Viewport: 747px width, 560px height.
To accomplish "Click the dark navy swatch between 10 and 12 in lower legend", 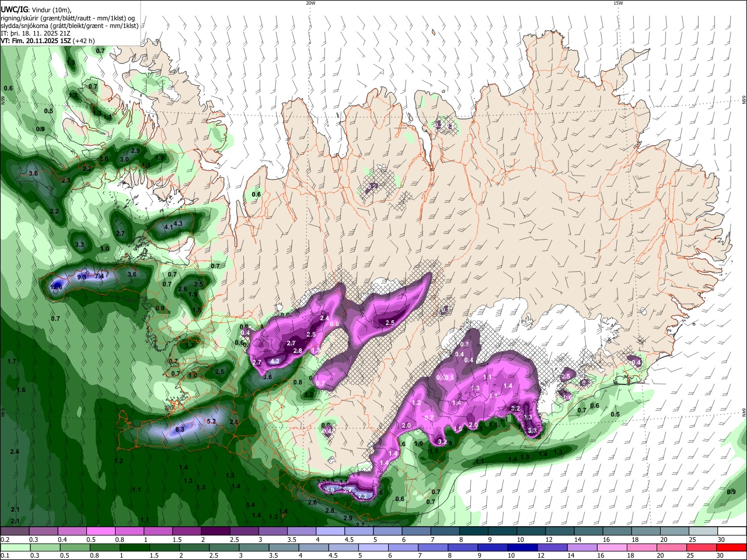I will click(522, 548).
